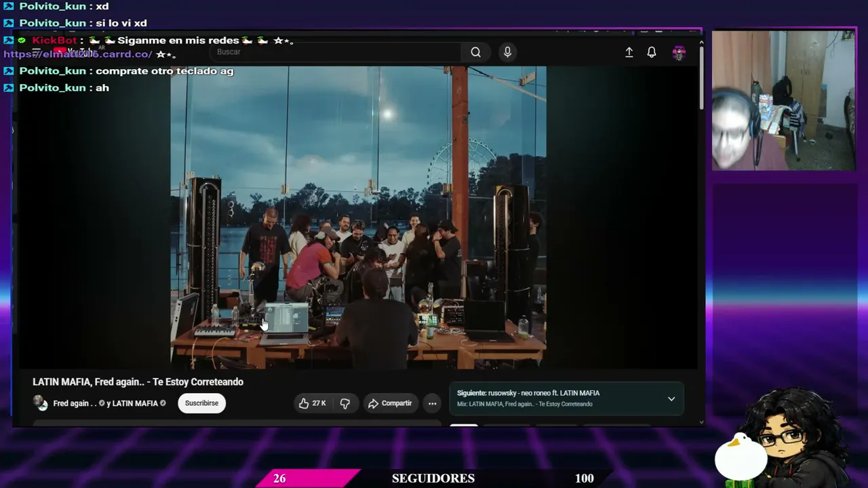Click the current follower count '26'
The height and width of the screenshot is (488, 868).
click(279, 479)
